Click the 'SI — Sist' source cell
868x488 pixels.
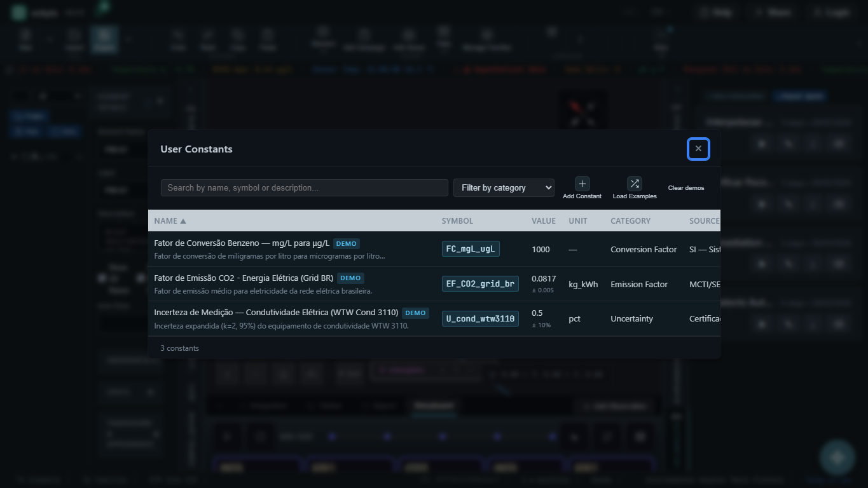tap(705, 249)
